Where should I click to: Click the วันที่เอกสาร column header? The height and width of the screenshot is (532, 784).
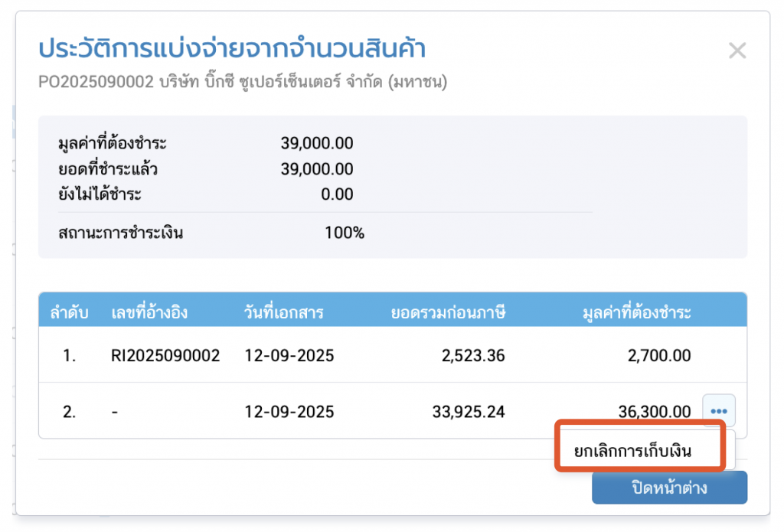(x=283, y=312)
